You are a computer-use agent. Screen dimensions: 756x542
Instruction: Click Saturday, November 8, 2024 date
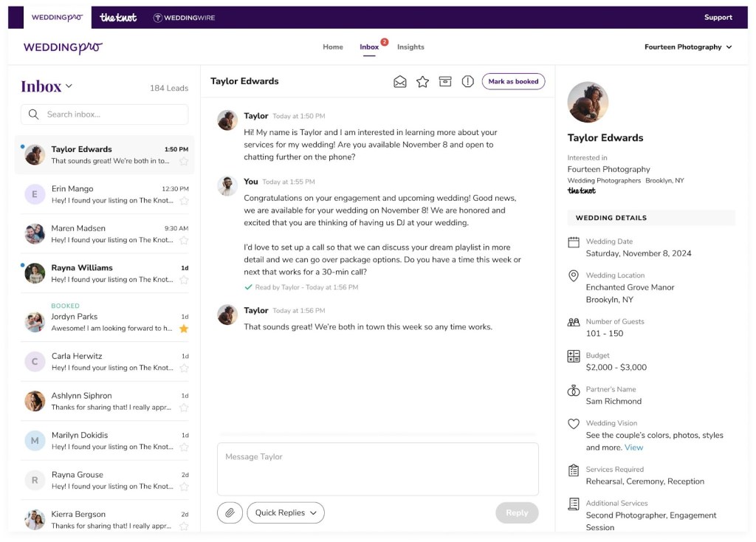pos(639,253)
